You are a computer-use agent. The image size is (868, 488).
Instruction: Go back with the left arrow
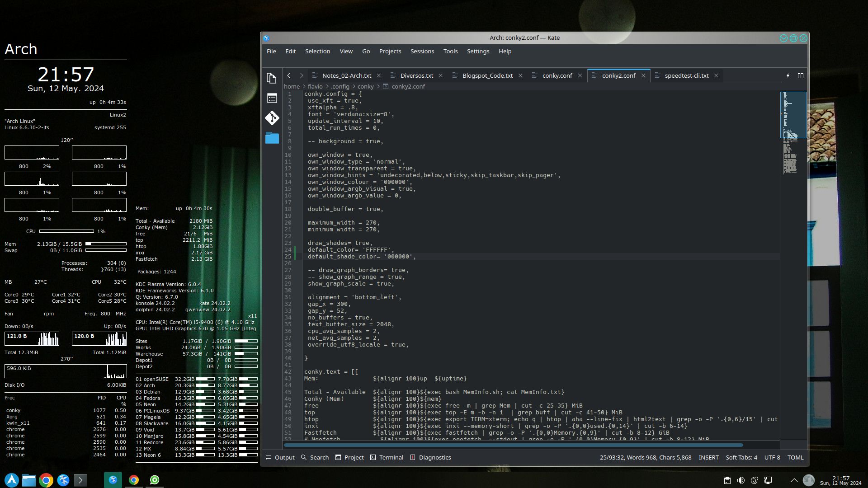tap(289, 75)
